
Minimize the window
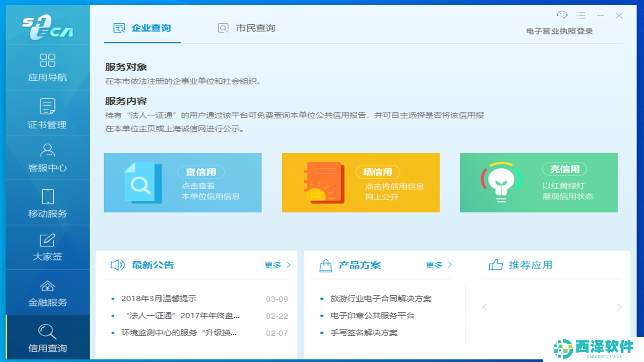tap(600, 16)
